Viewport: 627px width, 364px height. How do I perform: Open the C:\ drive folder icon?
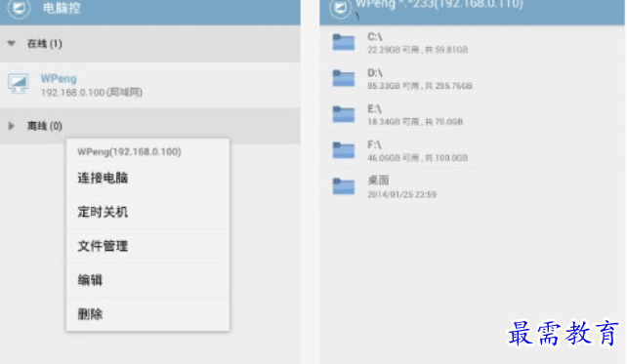coord(344,42)
